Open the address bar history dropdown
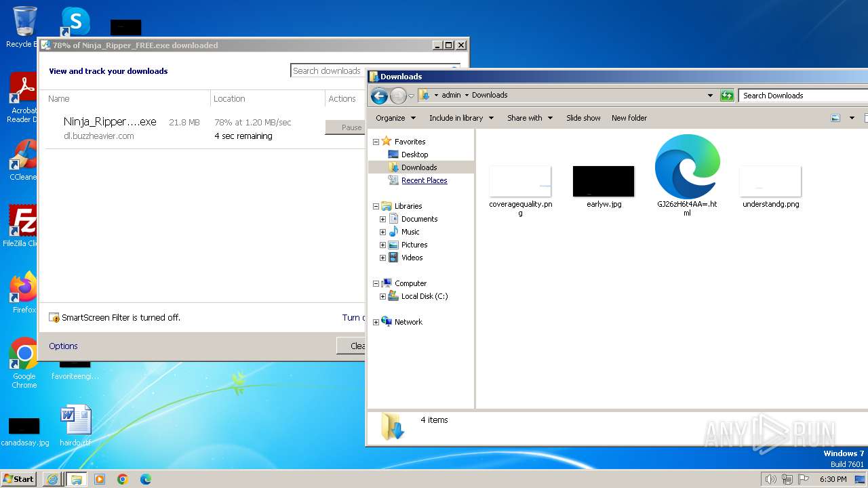 click(x=710, y=96)
